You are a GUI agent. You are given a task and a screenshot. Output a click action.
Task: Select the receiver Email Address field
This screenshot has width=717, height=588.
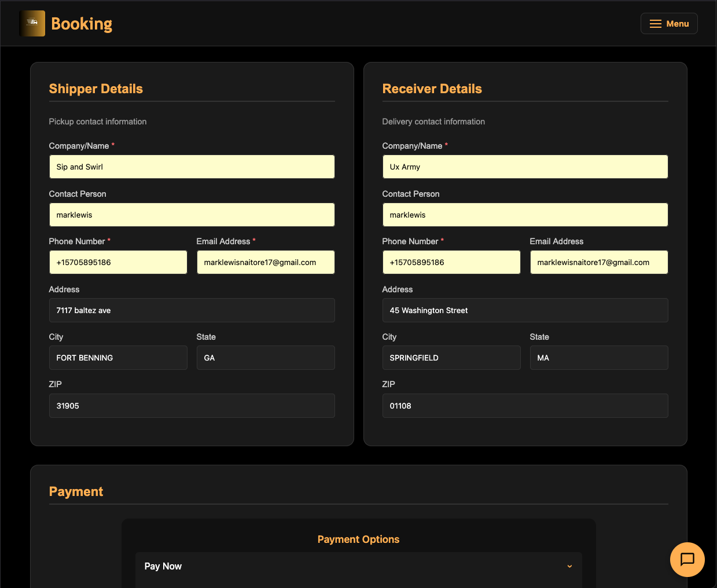(599, 262)
